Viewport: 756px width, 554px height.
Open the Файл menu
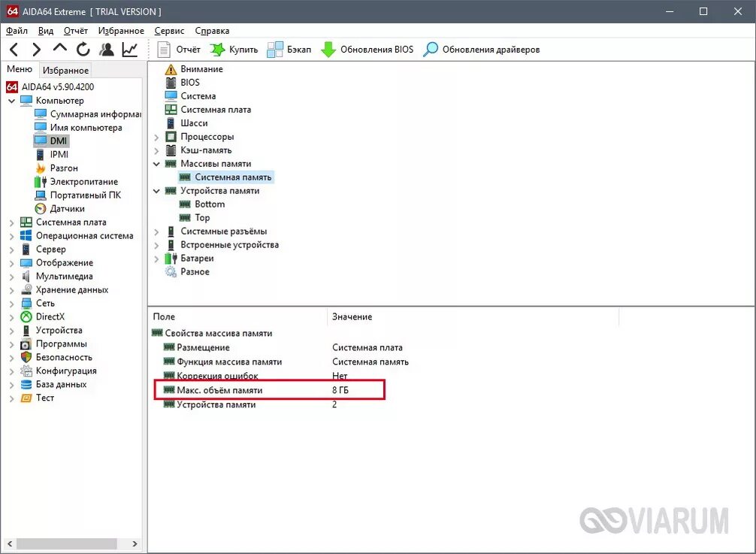pos(17,31)
